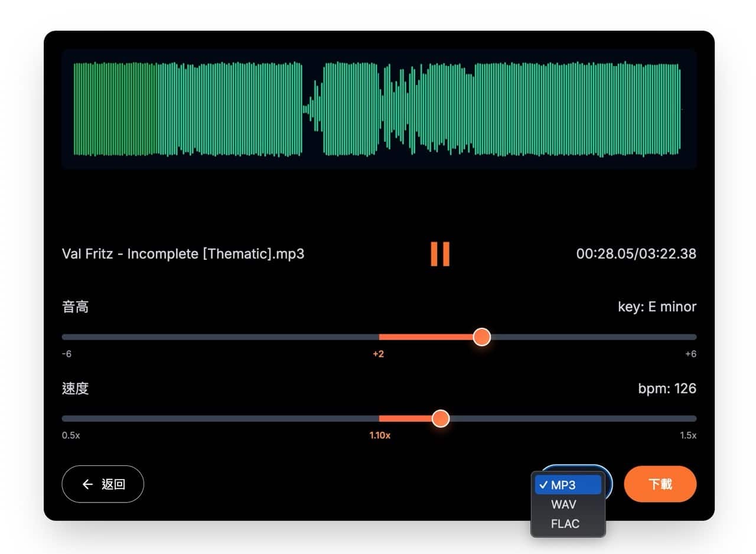Seek to the waveform's narrow quiet dip
The width and height of the screenshot is (756, 554).
tap(307, 109)
